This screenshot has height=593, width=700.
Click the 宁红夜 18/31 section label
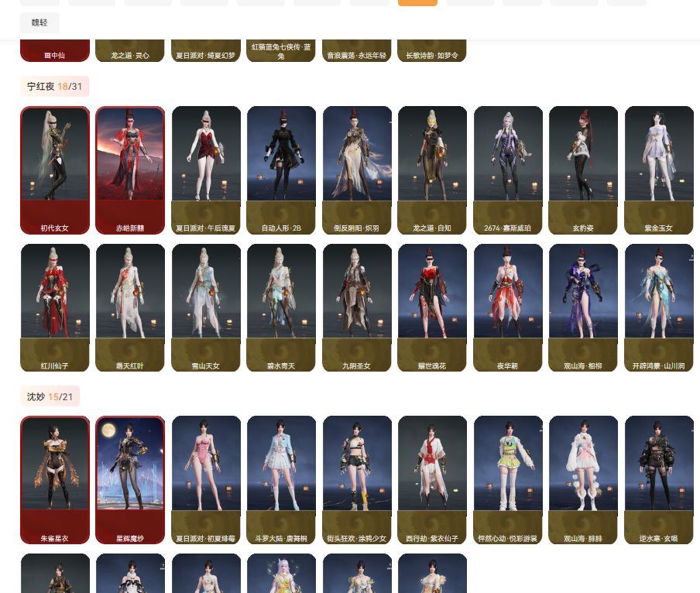pos(54,87)
